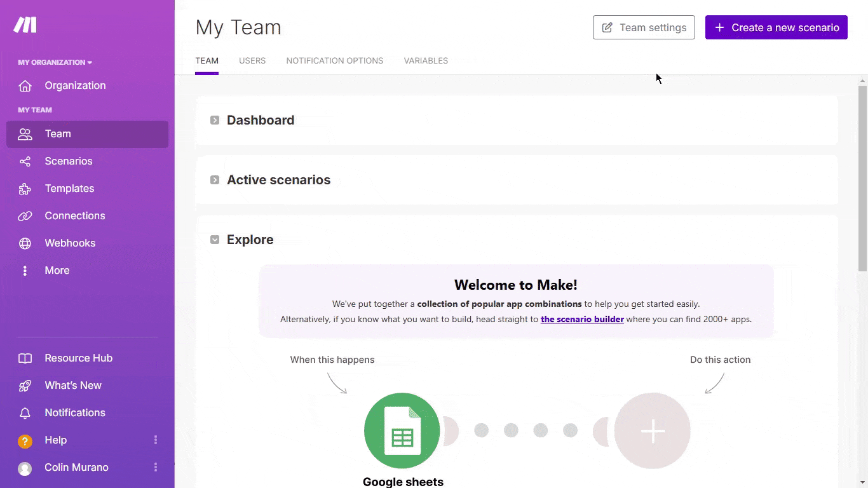Click the What's New label
The width and height of the screenshot is (868, 488).
tap(73, 386)
